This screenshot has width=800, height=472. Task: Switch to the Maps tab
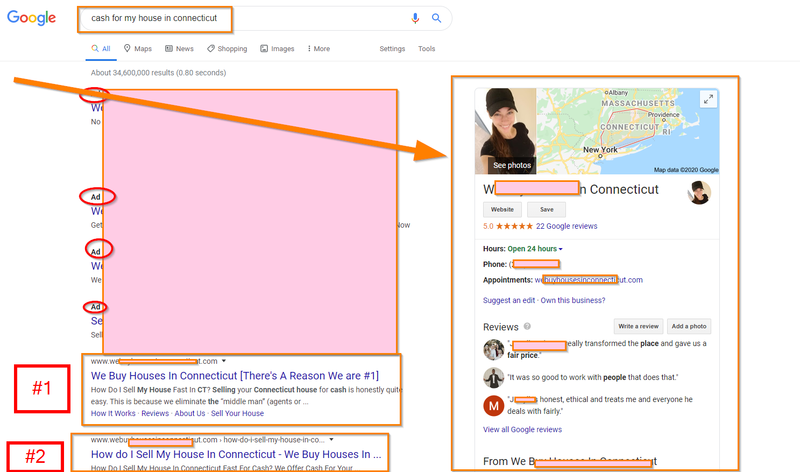click(x=138, y=49)
